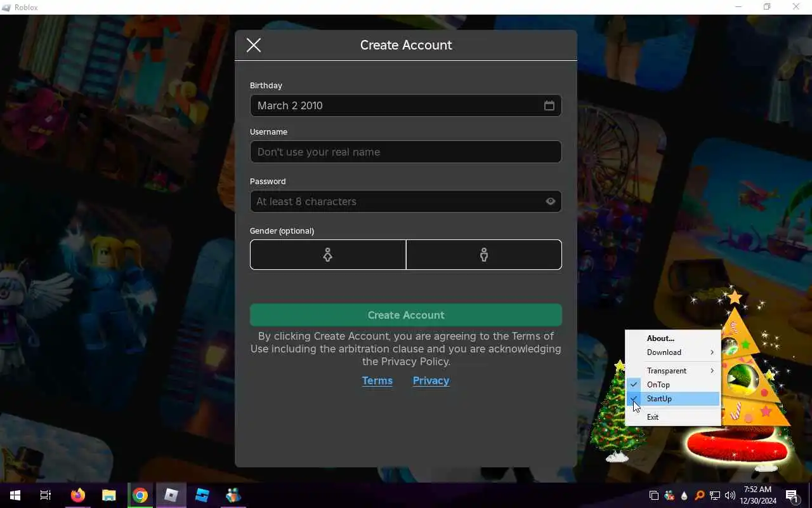Click the orange magnifier tray icon
This screenshot has height=508, width=812.
click(x=700, y=495)
